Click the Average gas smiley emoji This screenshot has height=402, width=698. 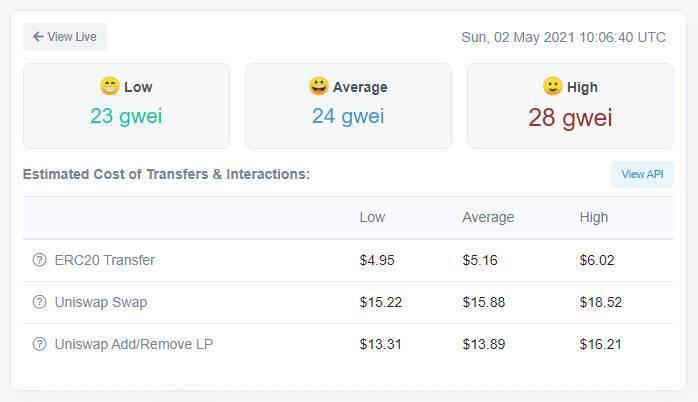(318, 87)
